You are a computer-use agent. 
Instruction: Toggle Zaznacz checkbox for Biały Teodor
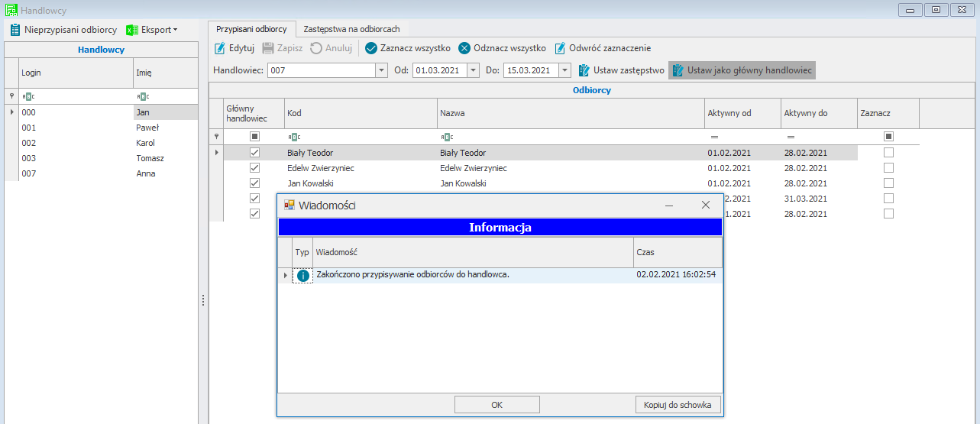[x=888, y=153]
